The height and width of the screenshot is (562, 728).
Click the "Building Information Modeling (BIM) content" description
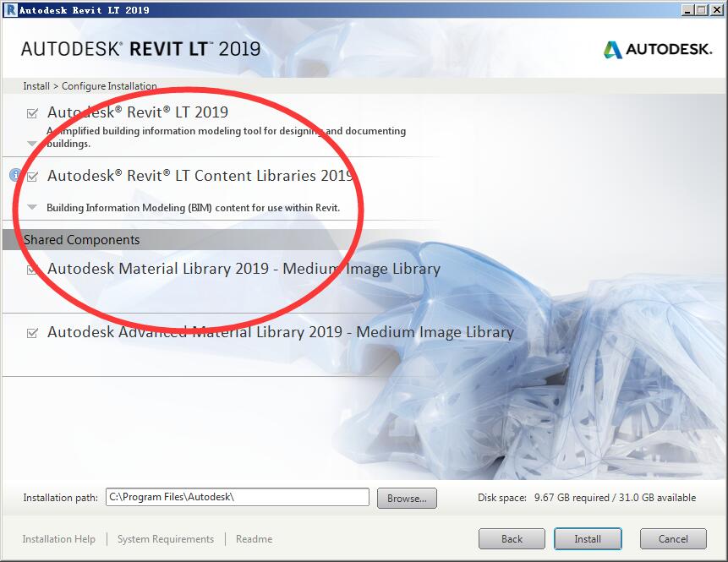(x=193, y=207)
